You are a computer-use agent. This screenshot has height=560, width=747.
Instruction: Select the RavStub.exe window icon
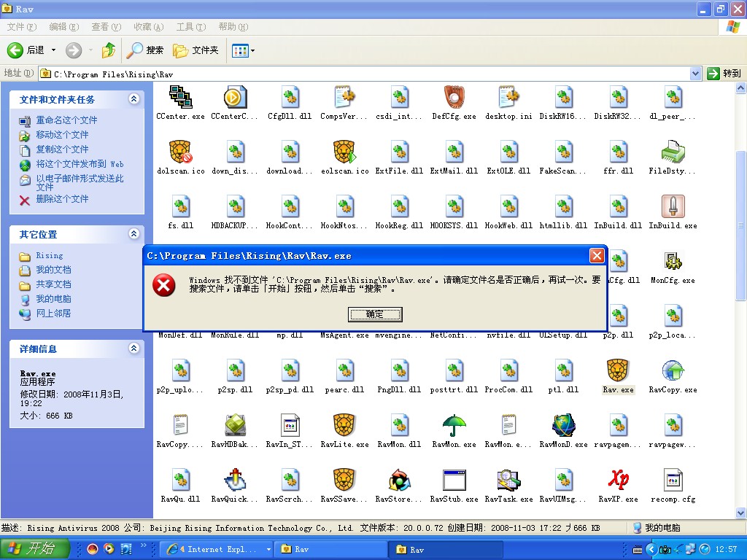pos(454,480)
